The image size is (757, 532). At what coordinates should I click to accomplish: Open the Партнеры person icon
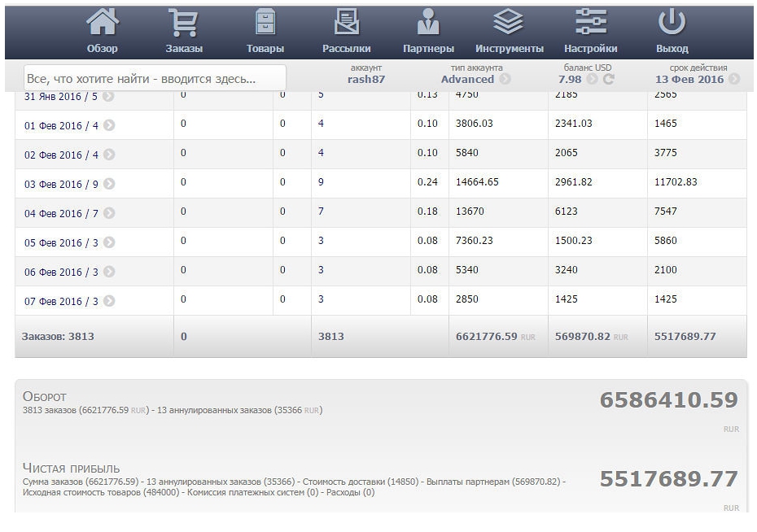[x=428, y=23]
